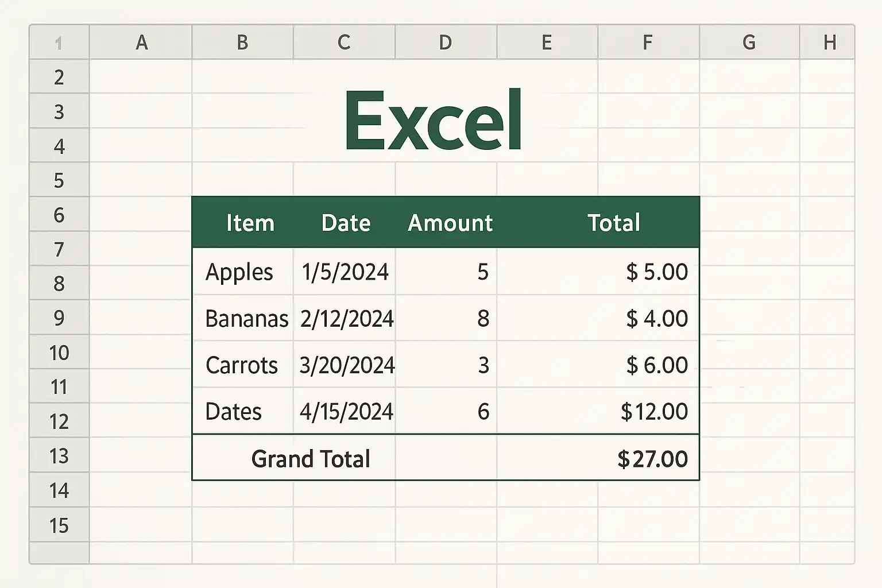Select column H header
This screenshot has height=588, width=882.
click(829, 42)
